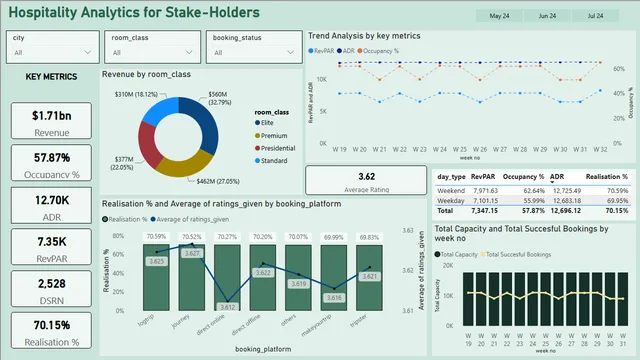640x360 pixels.
Task: Select the Jun 24 month button
Action: point(547,16)
